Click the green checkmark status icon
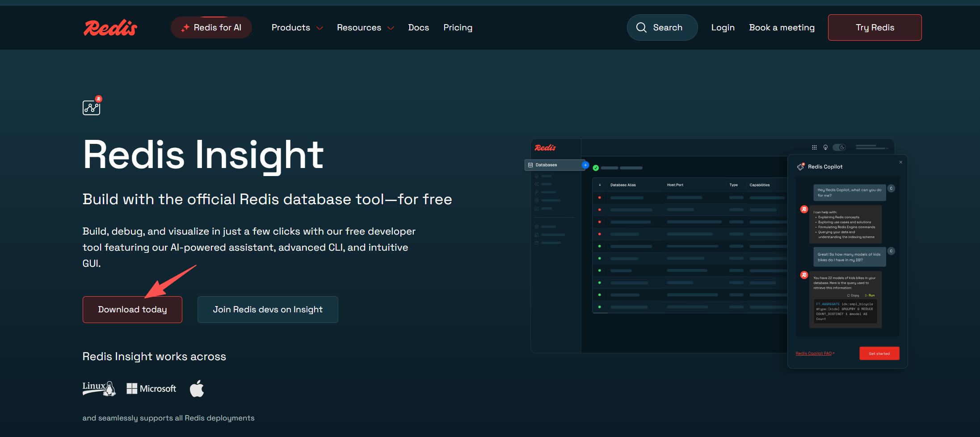The width and height of the screenshot is (980, 437). pos(596,168)
